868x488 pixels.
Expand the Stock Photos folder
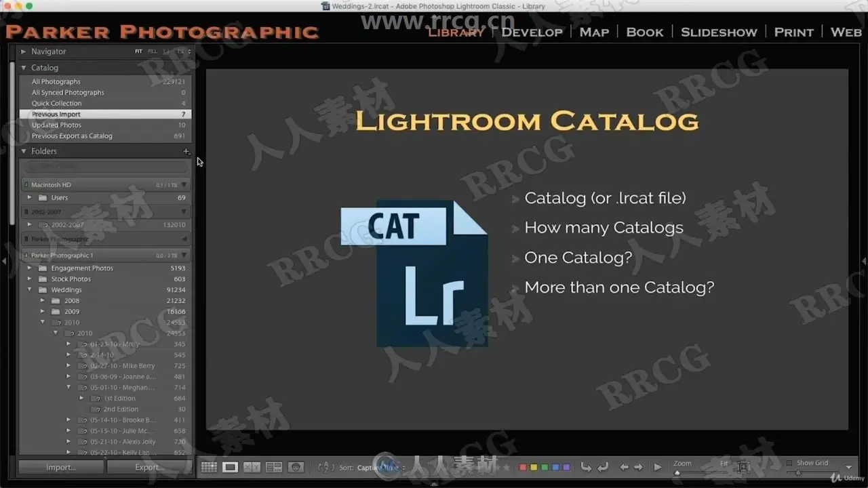(29, 279)
